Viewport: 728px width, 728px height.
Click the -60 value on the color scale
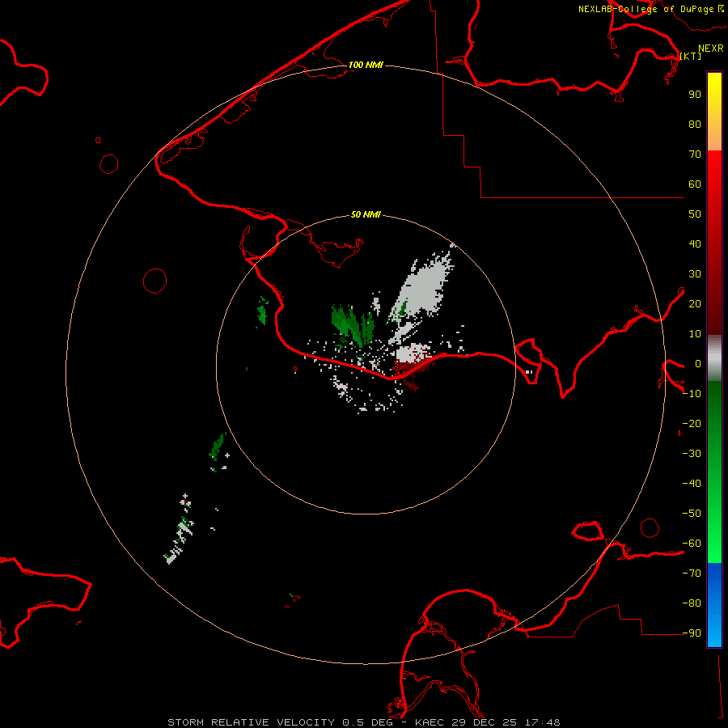692,544
